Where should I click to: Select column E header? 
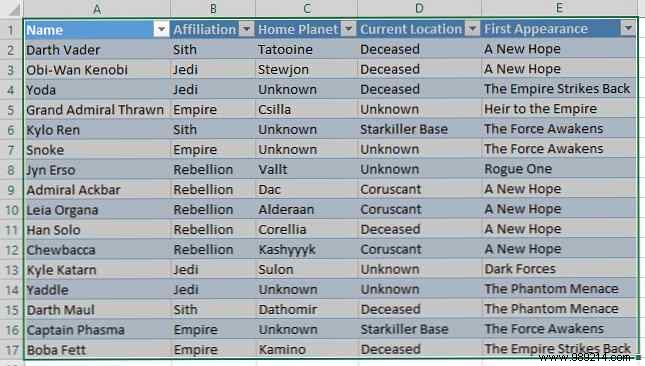point(559,8)
